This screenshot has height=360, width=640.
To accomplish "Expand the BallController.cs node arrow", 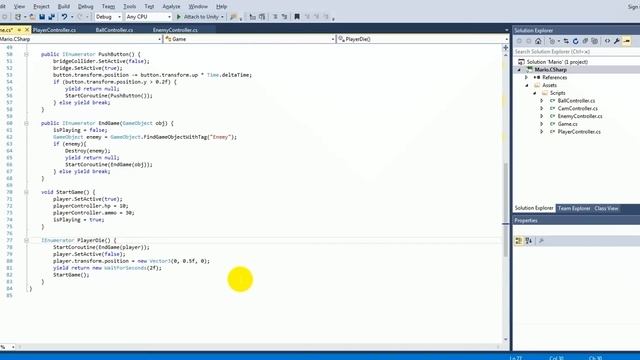I will click(x=542, y=101).
